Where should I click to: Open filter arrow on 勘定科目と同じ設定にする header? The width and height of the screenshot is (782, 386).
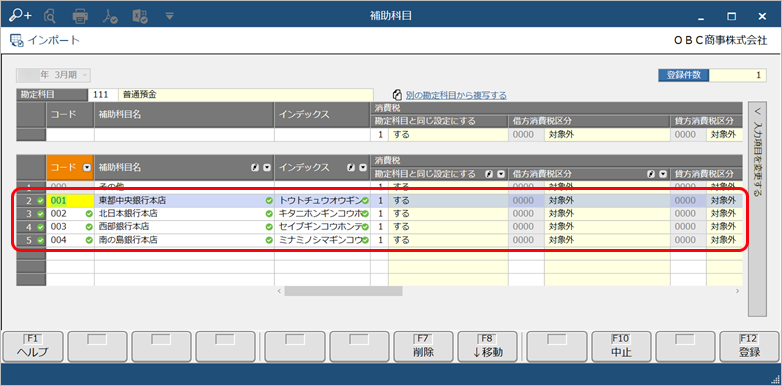click(501, 175)
